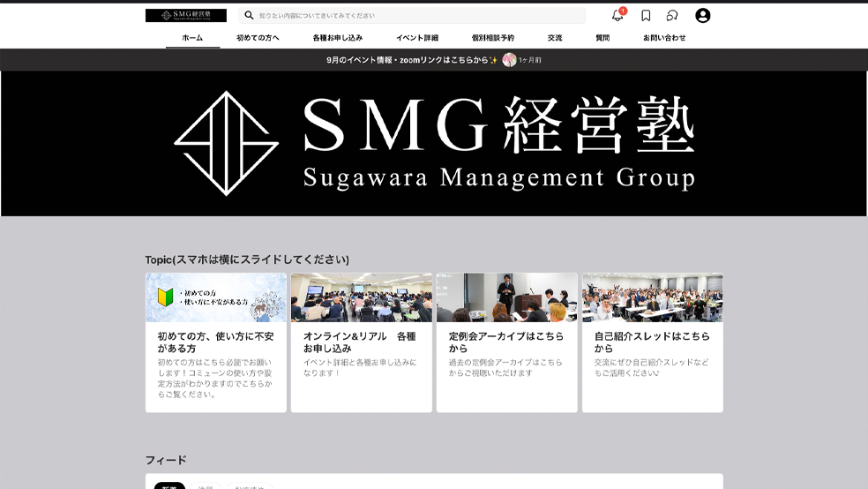868x489 pixels.
Task: Open the 定例会アーカイブ speaker photo thumbnail
Action: click(507, 297)
